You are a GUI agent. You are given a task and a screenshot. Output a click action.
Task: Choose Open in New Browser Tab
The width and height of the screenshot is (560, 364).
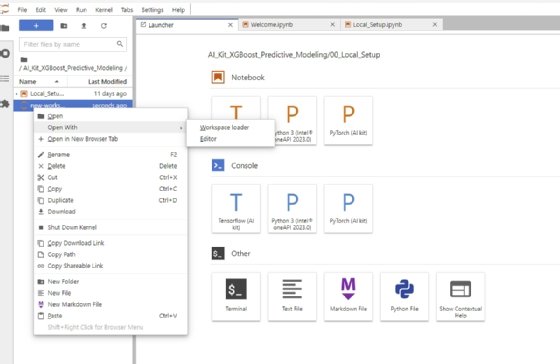(x=111, y=139)
